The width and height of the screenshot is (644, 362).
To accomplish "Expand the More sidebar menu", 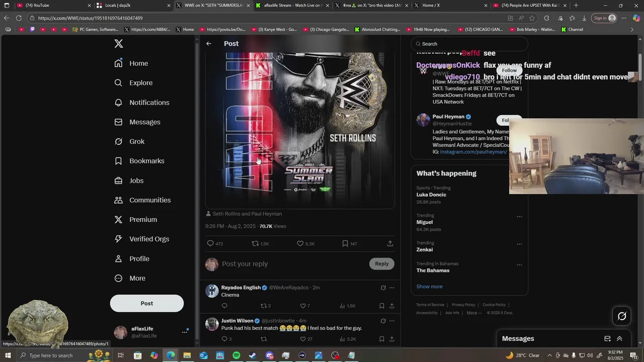I will click(x=130, y=279).
